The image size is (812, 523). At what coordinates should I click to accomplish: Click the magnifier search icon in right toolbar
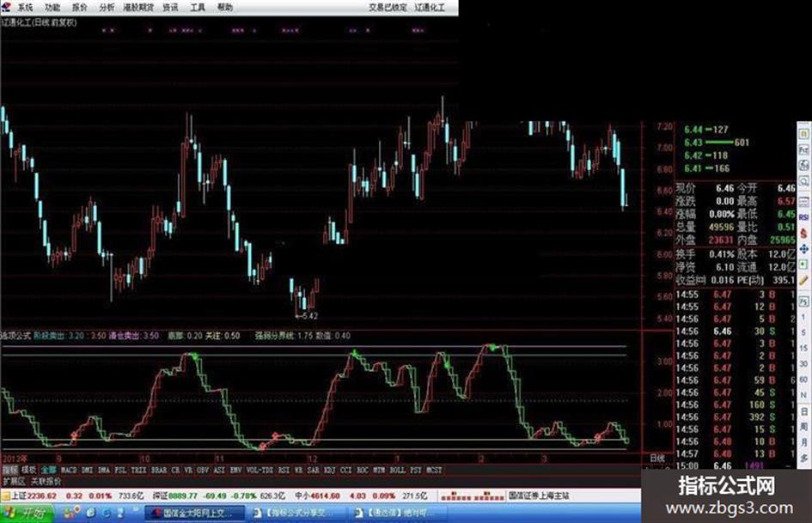(803, 181)
